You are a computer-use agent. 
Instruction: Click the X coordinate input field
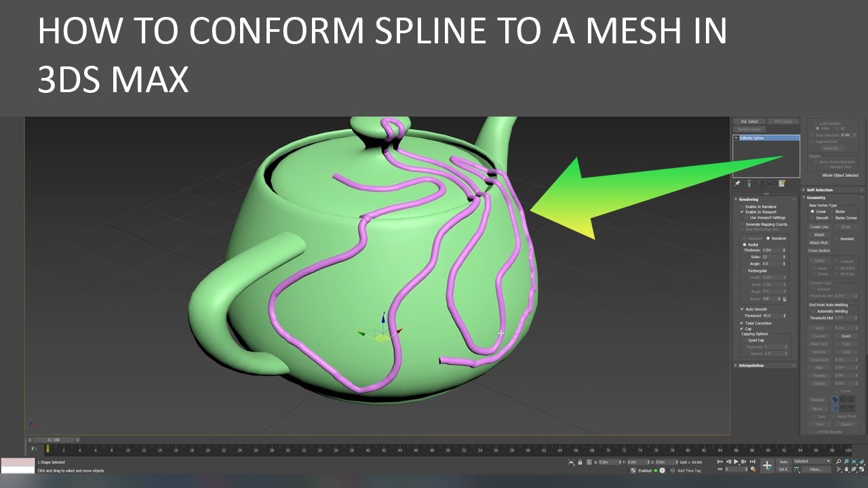point(611,462)
